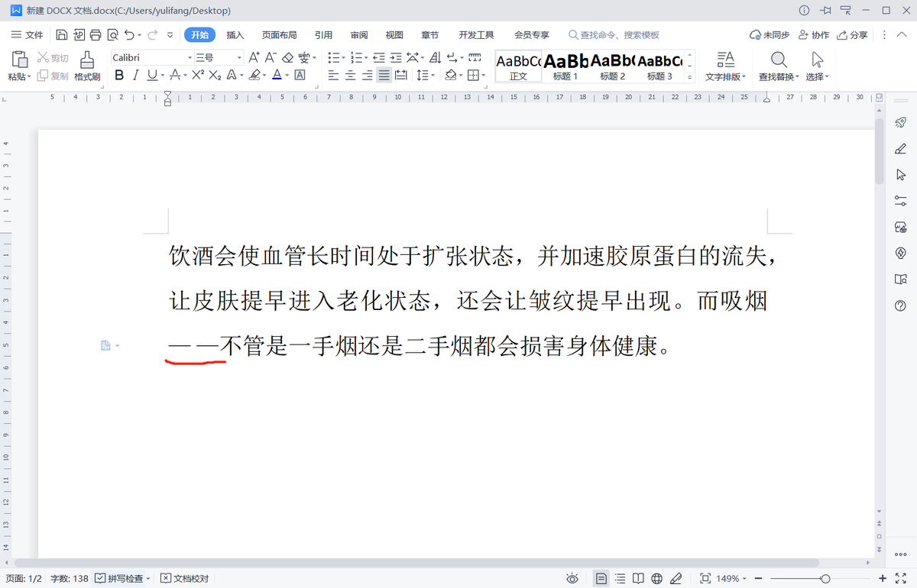This screenshot has height=588, width=917.
Task: Open the Select (选择) dropdown
Action: (817, 76)
